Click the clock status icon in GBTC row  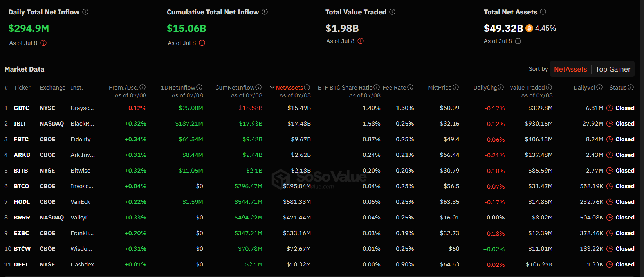(610, 108)
